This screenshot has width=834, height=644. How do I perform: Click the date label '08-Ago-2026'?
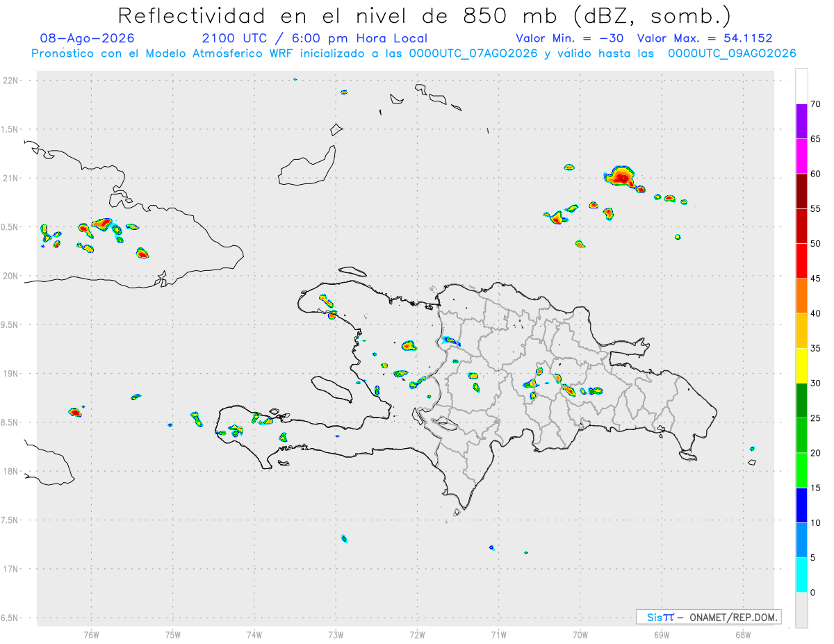(x=87, y=38)
